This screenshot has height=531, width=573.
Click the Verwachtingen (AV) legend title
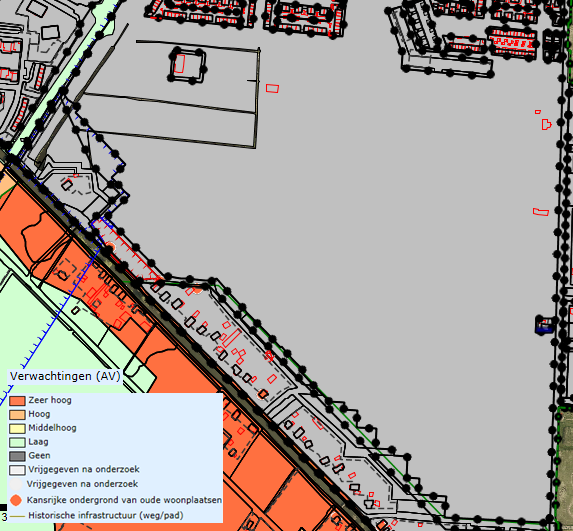[65, 376]
